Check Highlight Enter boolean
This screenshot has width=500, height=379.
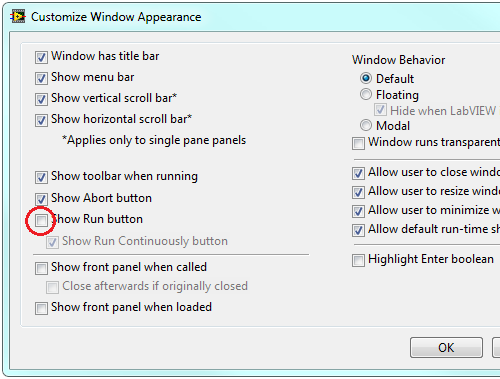coord(358,260)
